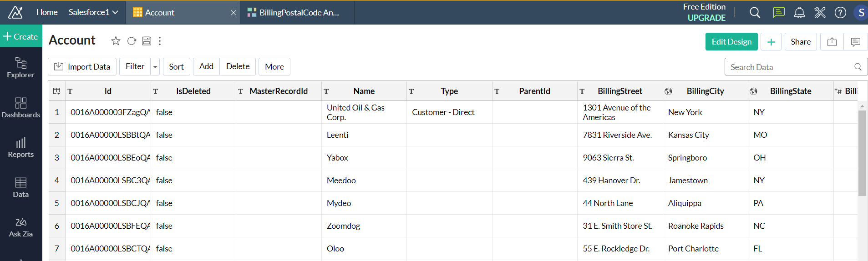The image size is (868, 261).
Task: Open the comments icon beside export
Action: pos(856,42)
